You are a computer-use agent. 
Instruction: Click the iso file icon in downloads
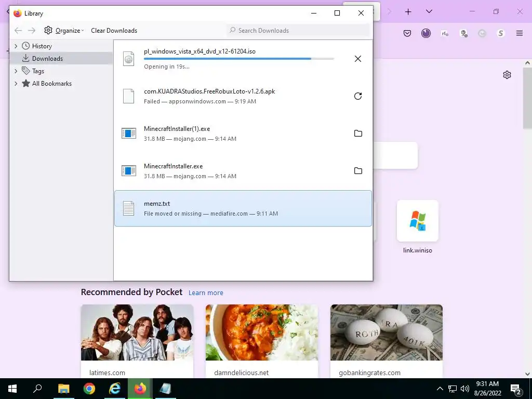click(x=129, y=59)
